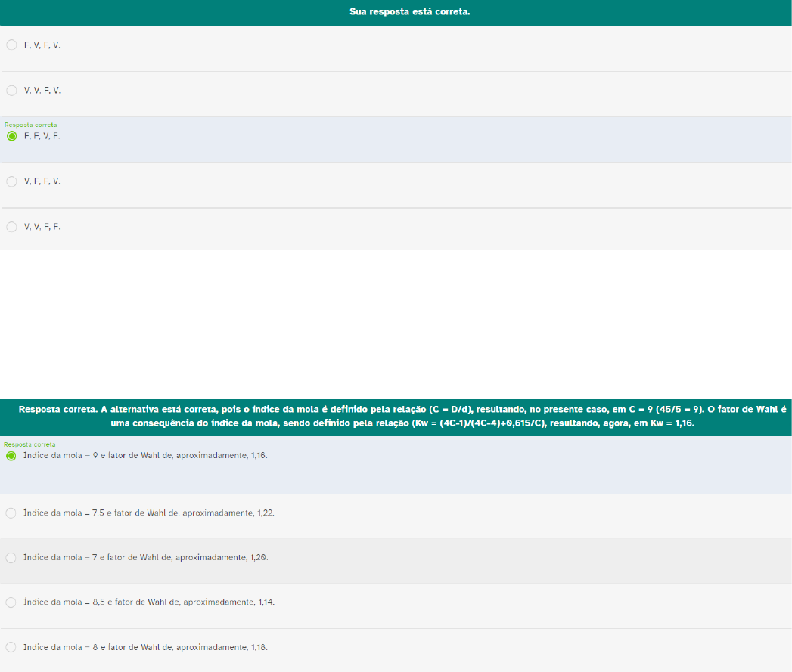Select the radio button for F, V, F, V
The height and width of the screenshot is (672, 792).
point(11,45)
